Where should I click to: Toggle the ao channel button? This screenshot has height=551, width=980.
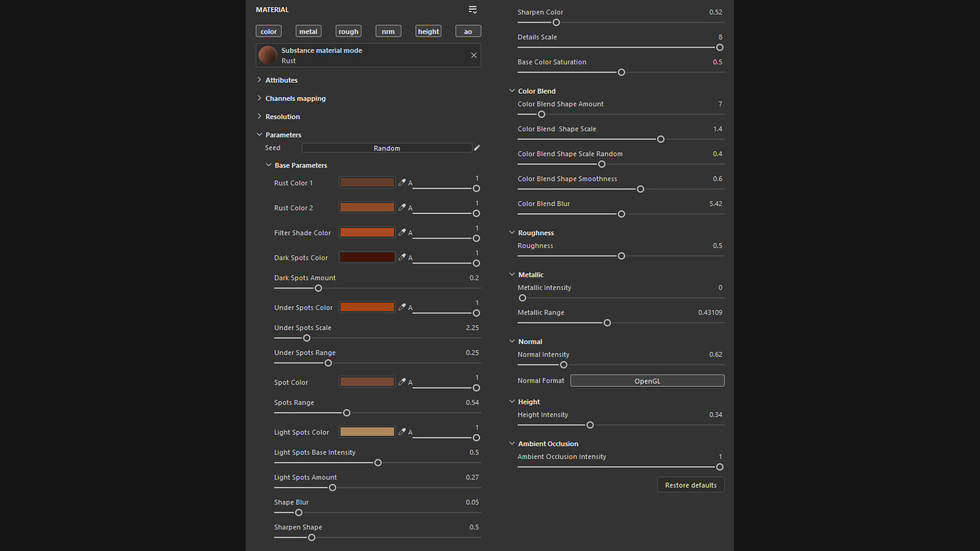[x=468, y=31]
